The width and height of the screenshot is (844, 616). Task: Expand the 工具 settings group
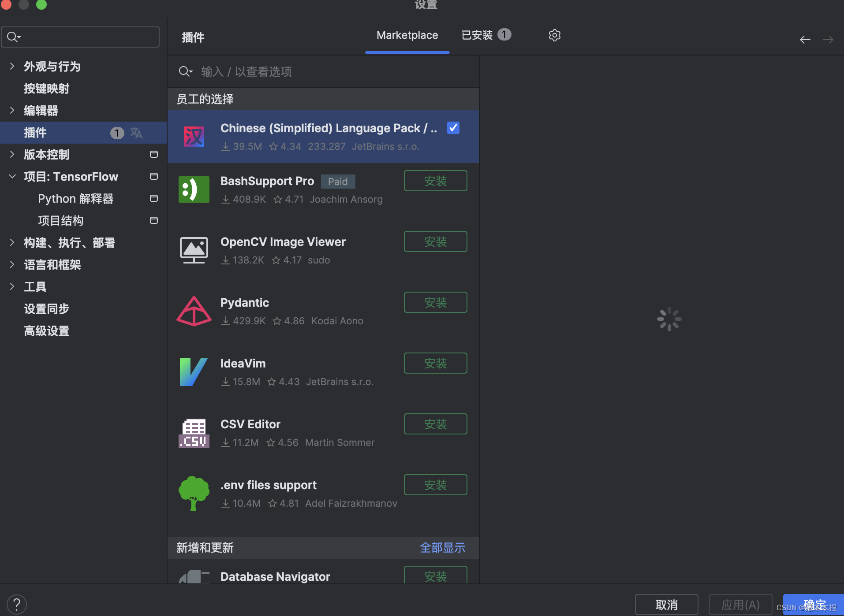(x=12, y=286)
